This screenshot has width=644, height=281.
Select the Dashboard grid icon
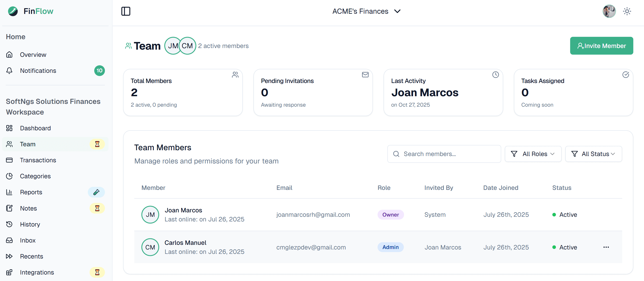click(9, 128)
